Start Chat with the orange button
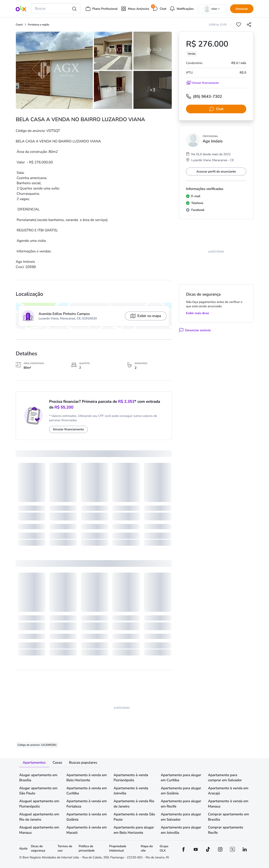 (216, 109)
